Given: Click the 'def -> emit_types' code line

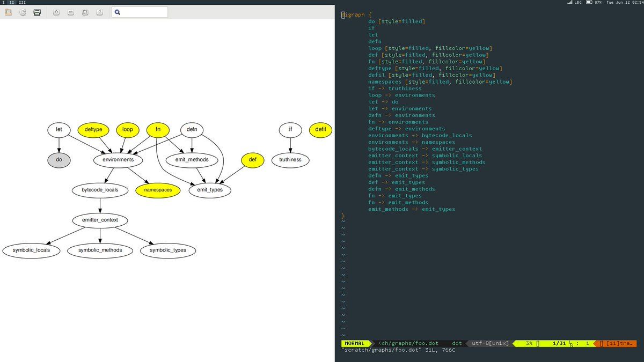Looking at the screenshot, I should [397, 182].
